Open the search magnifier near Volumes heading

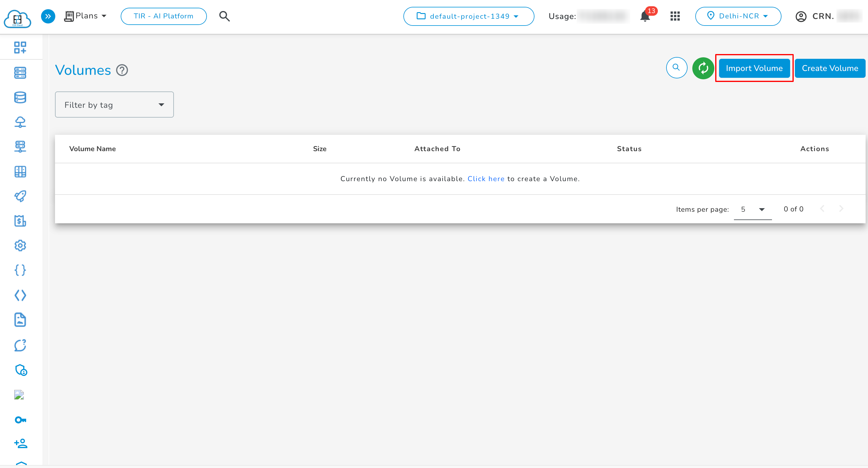(677, 68)
